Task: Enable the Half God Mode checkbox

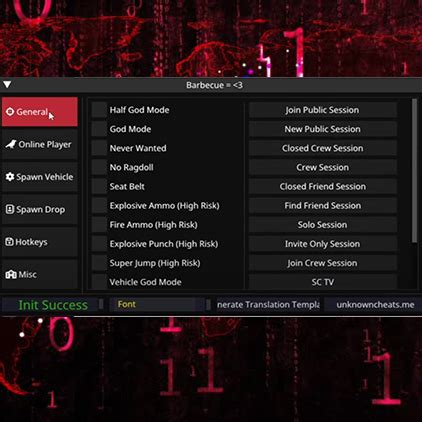Action: 99,110
